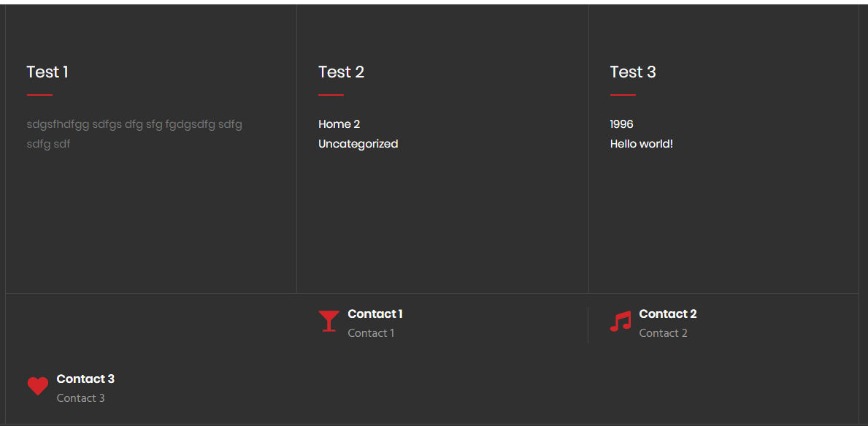Viewport: 868px width, 426px height.
Task: Open the Hello world! post link
Action: 642,144
